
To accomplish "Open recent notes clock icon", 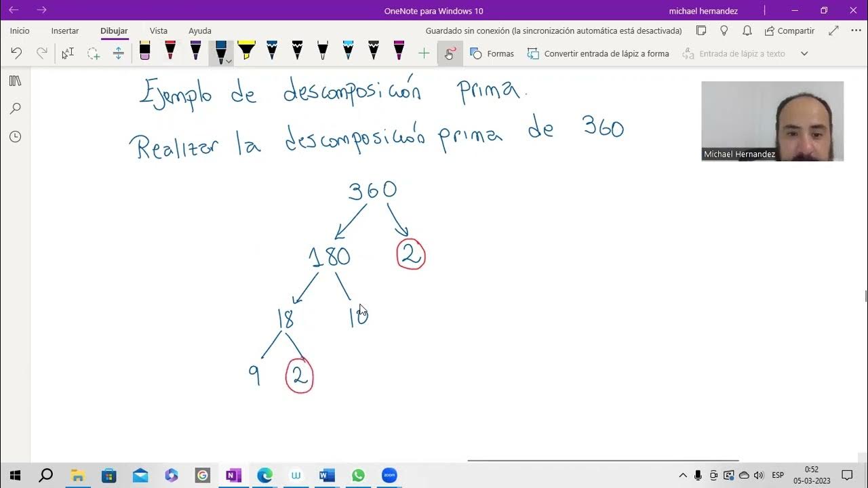I will tap(15, 136).
